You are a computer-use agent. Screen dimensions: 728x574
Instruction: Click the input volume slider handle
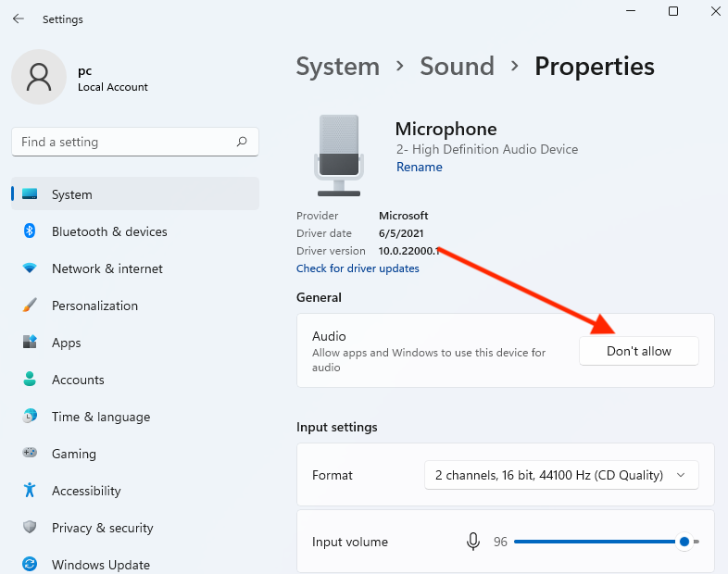[x=684, y=542]
